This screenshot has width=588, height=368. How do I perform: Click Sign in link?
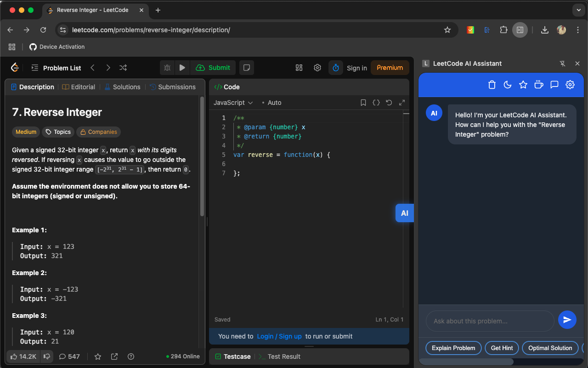pos(357,68)
